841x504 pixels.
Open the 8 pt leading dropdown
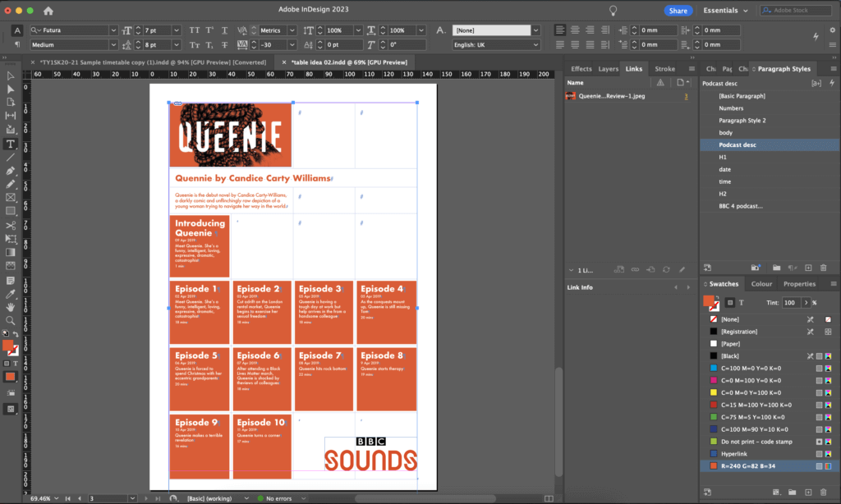[177, 45]
